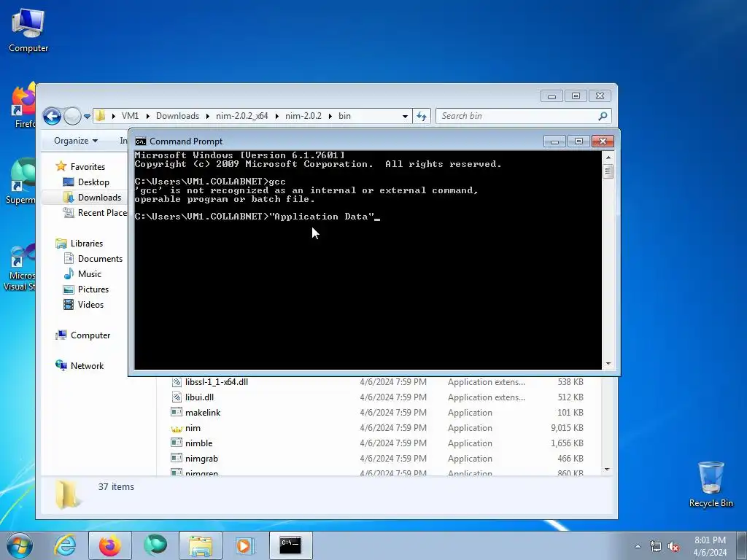Click the Command Prompt scrollbar thumb
747x560 pixels.
(608, 171)
